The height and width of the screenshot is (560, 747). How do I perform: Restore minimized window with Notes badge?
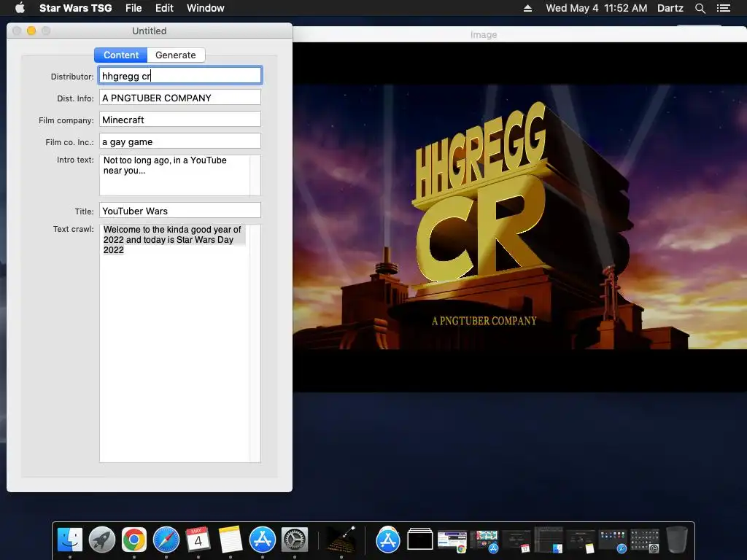click(x=580, y=542)
